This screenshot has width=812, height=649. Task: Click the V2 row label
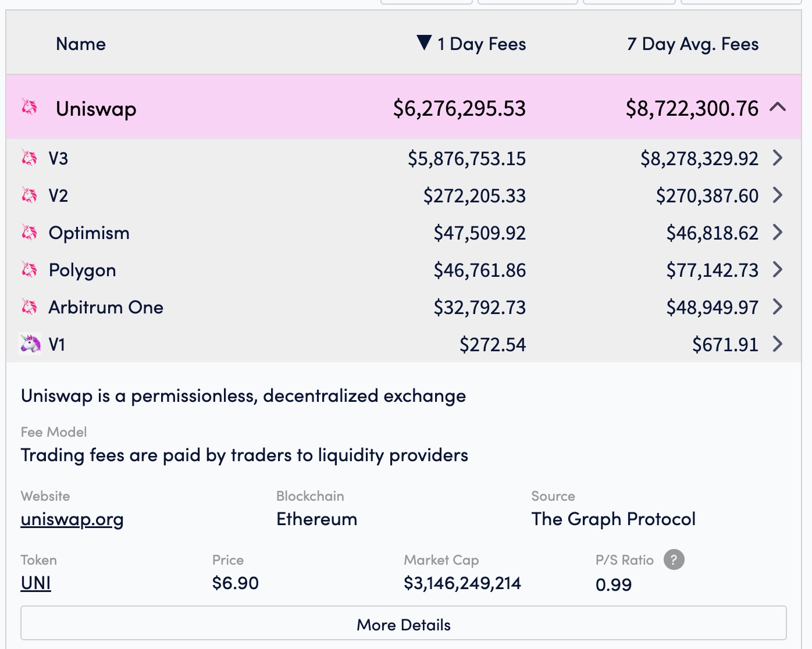[58, 195]
